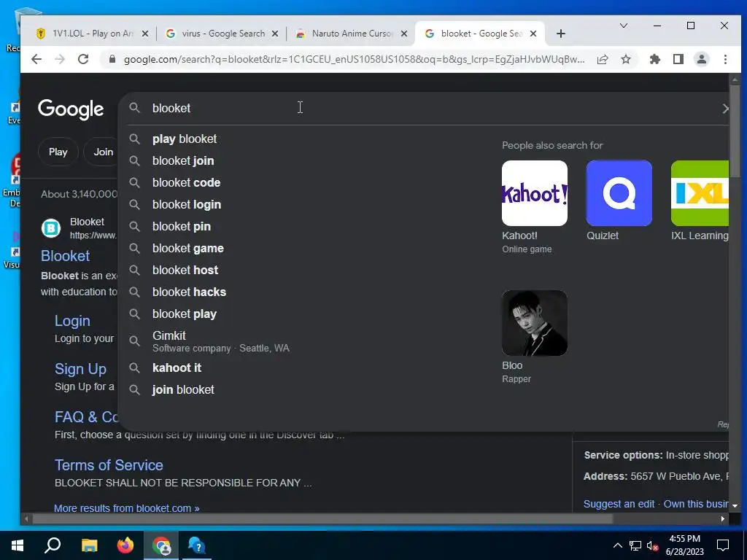
Task: Click the share page icon in address bar
Action: pos(603,59)
